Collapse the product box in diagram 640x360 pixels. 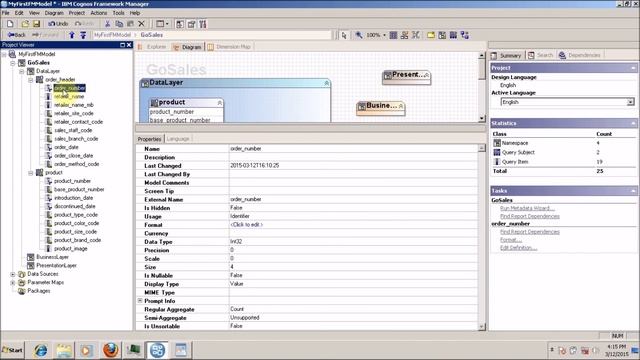click(220, 102)
